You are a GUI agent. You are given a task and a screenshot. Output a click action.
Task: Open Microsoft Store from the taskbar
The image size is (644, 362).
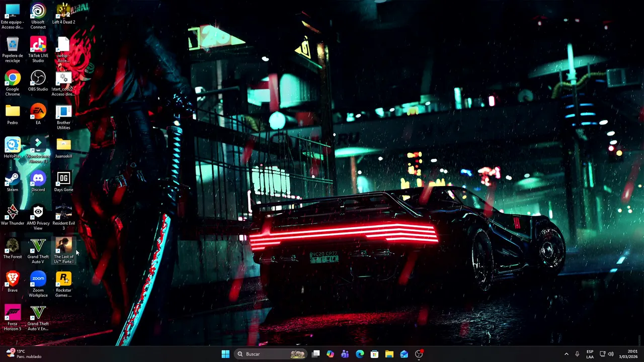(374, 354)
